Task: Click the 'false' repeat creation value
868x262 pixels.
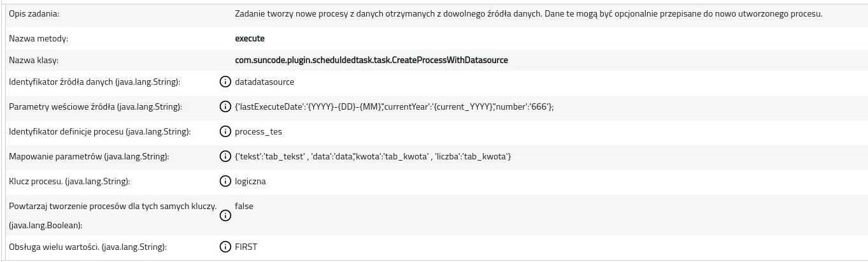Action: pyautogui.click(x=244, y=207)
